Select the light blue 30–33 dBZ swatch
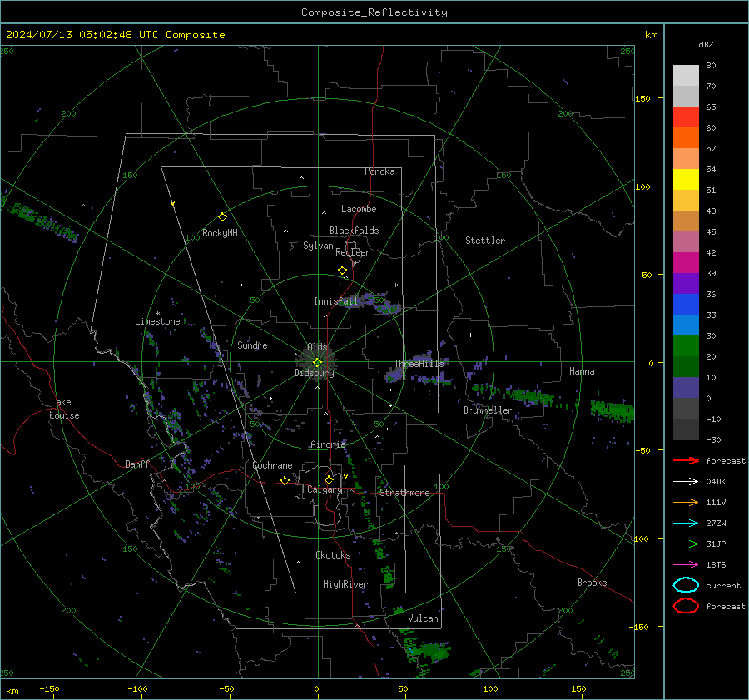Image resolution: width=749 pixels, height=700 pixels. pos(686,325)
